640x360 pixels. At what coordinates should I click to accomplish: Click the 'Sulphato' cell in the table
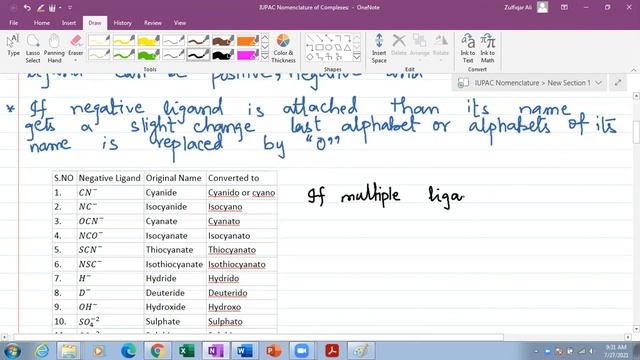pos(242,322)
